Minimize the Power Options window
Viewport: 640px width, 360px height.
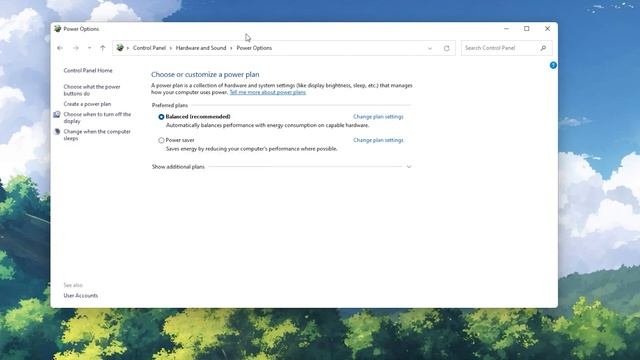506,29
